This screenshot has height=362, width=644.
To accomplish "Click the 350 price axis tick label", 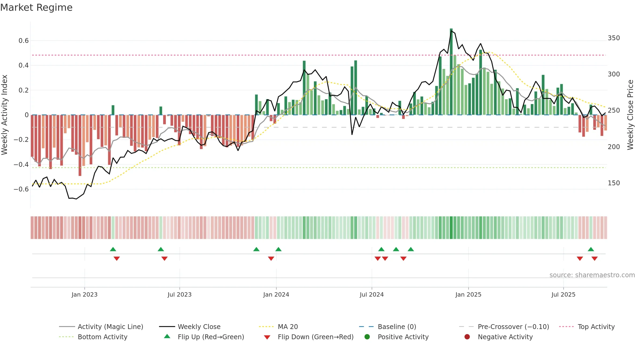I will (614, 38).
